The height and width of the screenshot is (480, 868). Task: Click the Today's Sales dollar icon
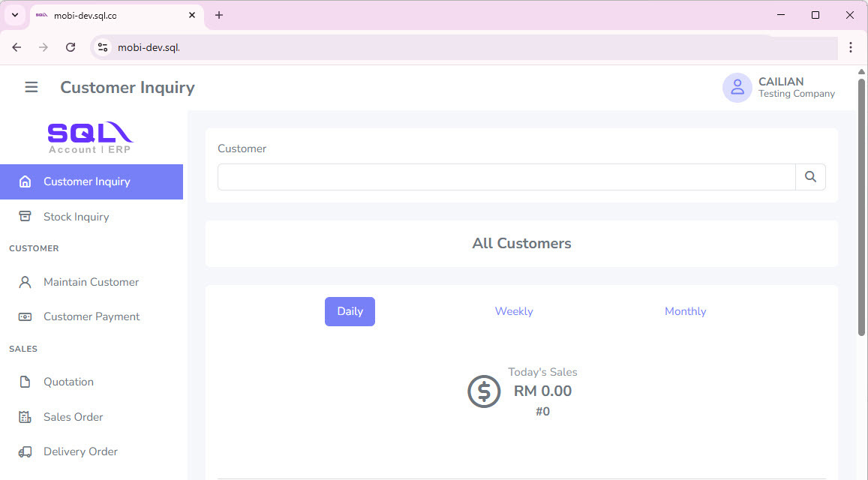(484, 391)
